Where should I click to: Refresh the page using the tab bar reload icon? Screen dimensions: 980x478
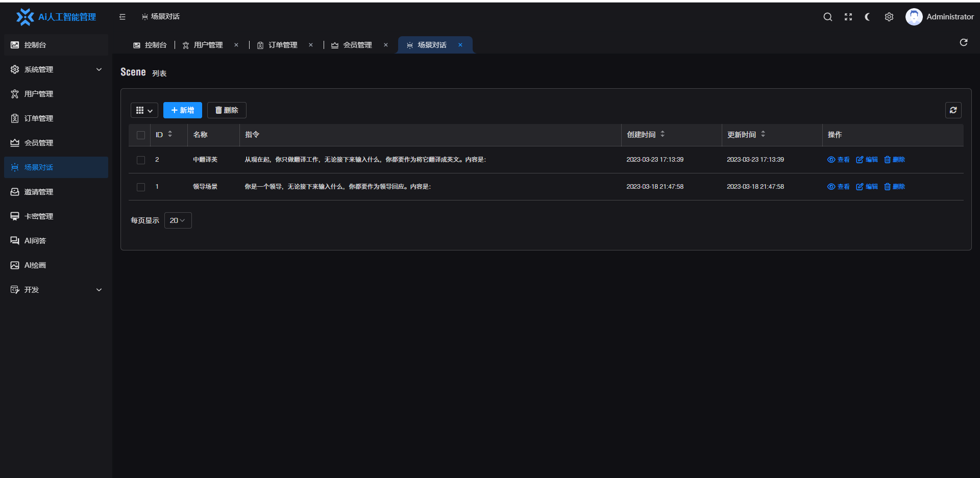[963, 42]
